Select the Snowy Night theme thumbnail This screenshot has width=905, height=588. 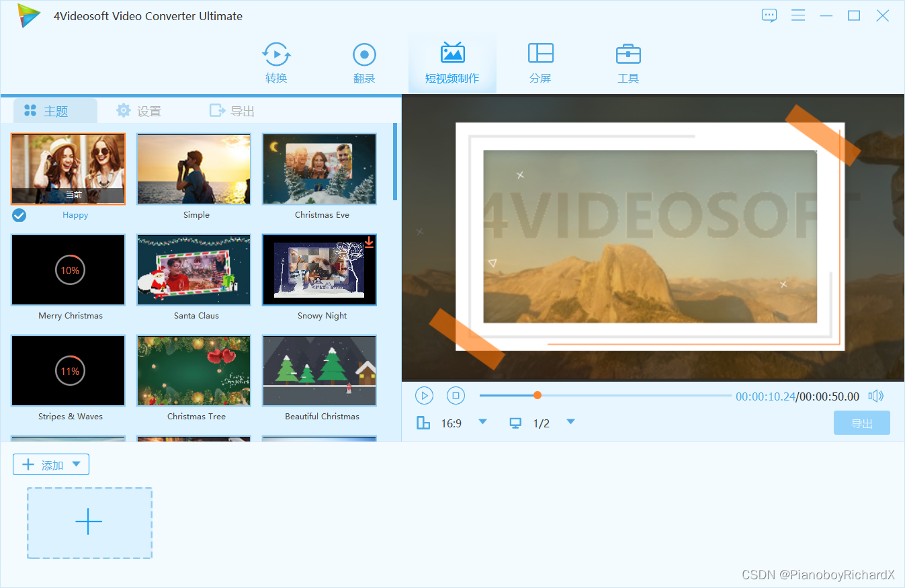[319, 269]
